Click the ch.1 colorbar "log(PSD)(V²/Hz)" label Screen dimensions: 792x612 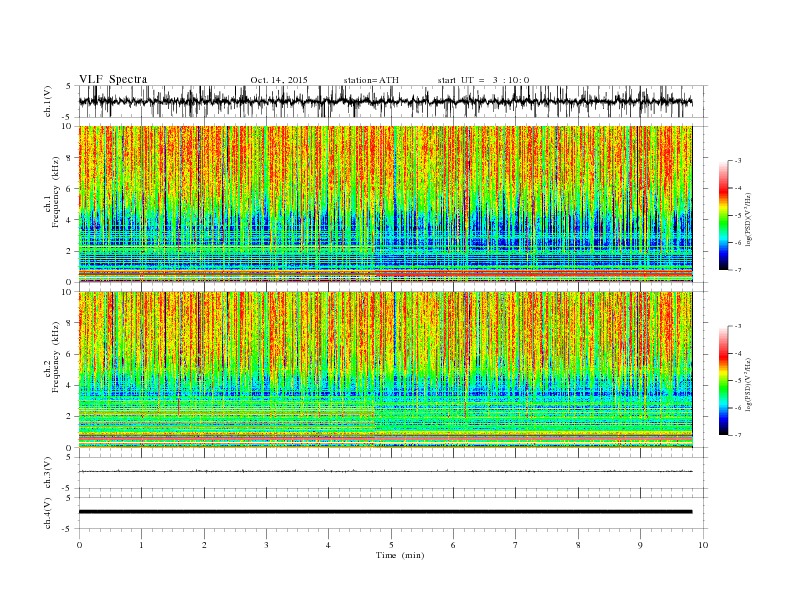(x=748, y=219)
